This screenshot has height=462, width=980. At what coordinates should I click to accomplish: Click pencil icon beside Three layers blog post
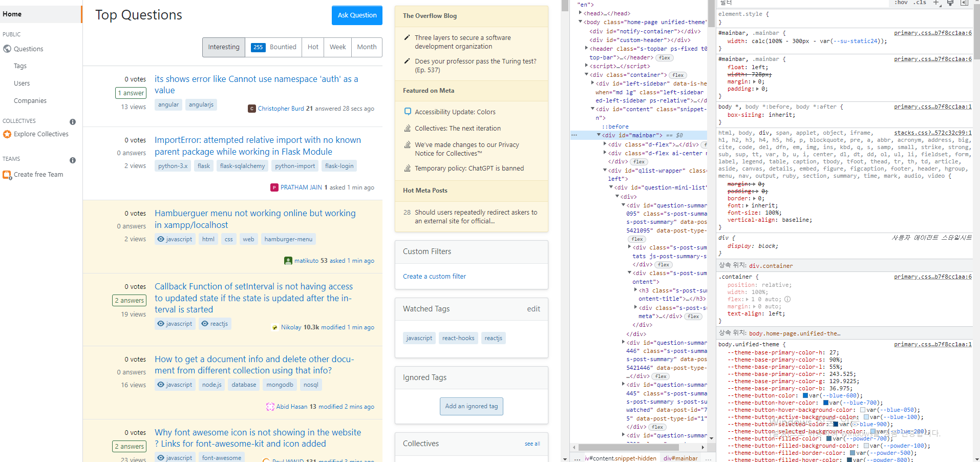tap(407, 37)
